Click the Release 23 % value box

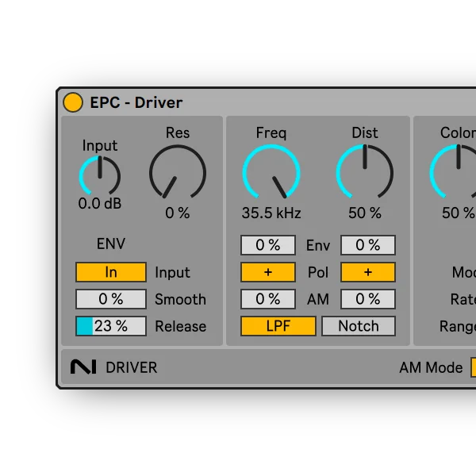pyautogui.click(x=111, y=326)
